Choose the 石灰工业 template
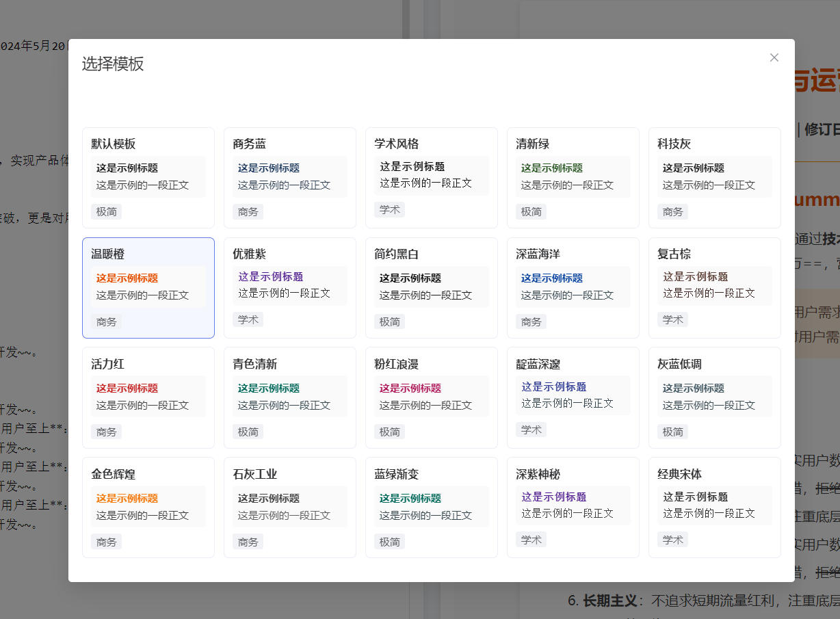This screenshot has width=840, height=619. pyautogui.click(x=290, y=508)
